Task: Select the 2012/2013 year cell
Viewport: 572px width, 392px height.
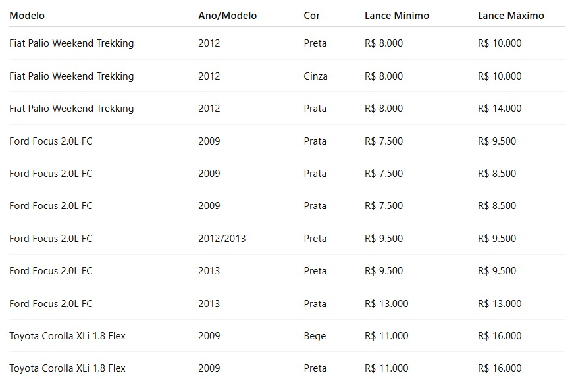Action: (x=222, y=239)
